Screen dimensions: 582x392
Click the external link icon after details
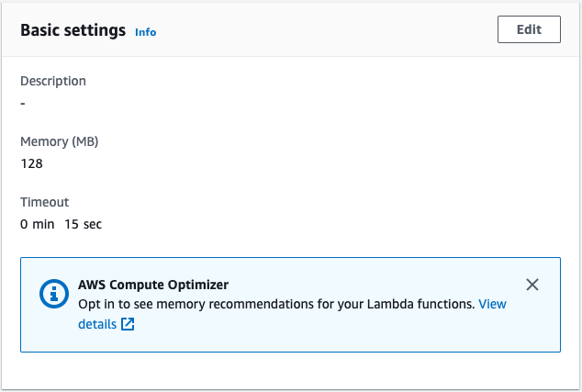pos(128,324)
